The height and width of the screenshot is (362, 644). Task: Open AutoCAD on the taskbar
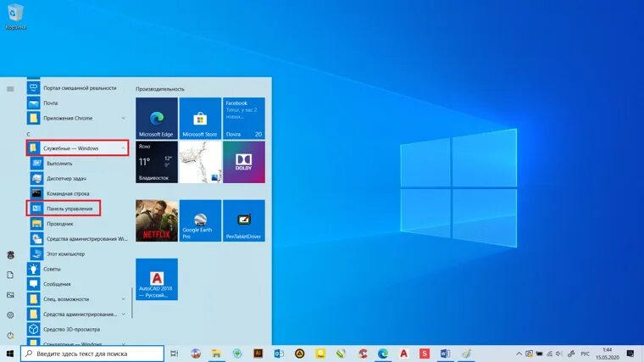[403, 354]
